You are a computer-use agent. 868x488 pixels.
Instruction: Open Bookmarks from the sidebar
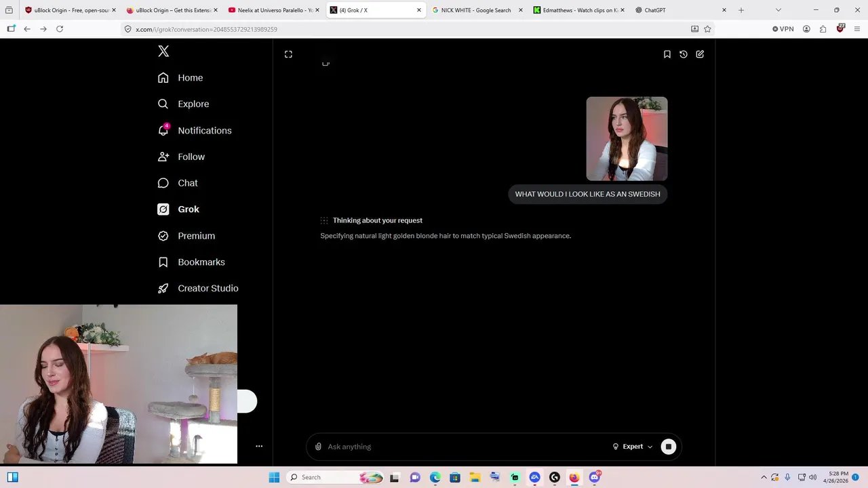click(191, 262)
